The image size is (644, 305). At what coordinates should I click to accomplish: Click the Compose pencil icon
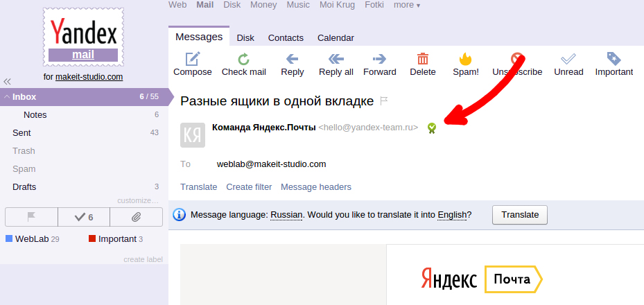click(x=193, y=59)
